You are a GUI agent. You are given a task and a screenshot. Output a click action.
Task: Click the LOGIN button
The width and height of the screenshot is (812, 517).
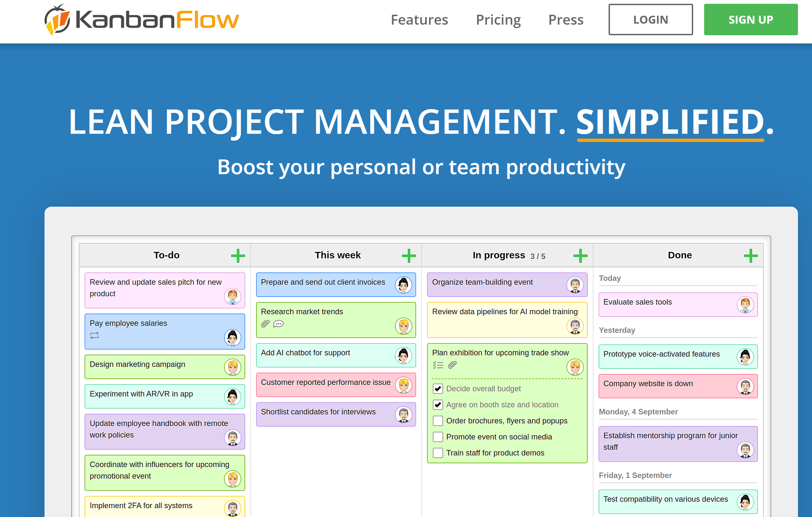tap(650, 20)
